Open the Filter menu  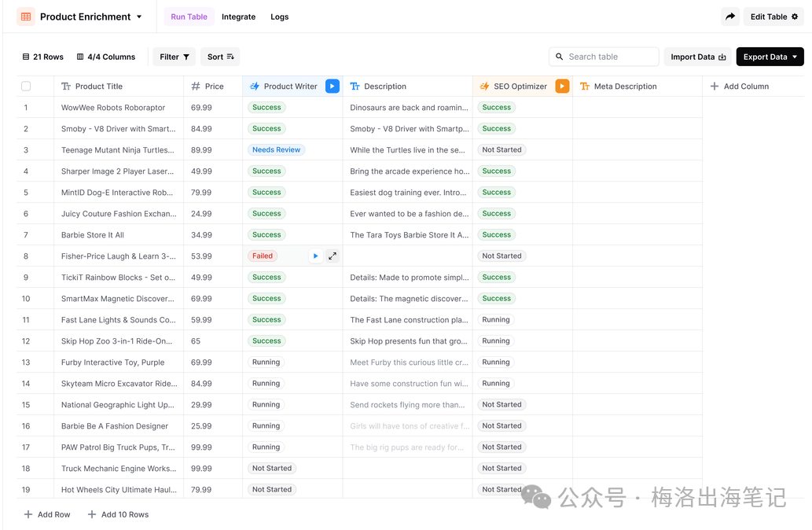[175, 57]
